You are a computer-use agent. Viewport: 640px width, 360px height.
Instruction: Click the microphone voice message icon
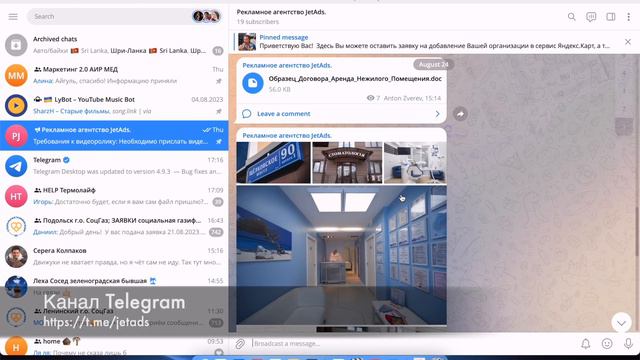[x=629, y=344]
